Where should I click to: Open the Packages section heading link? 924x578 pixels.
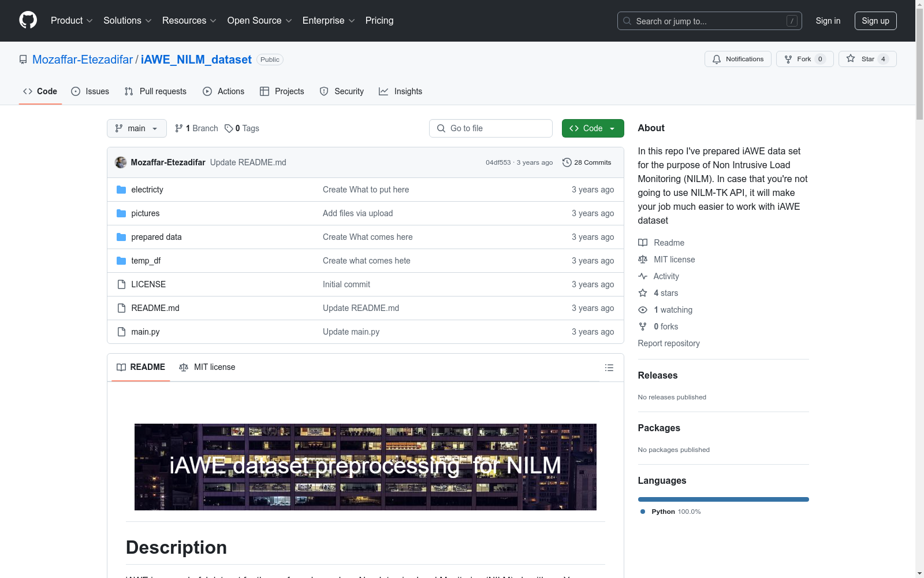tap(659, 428)
